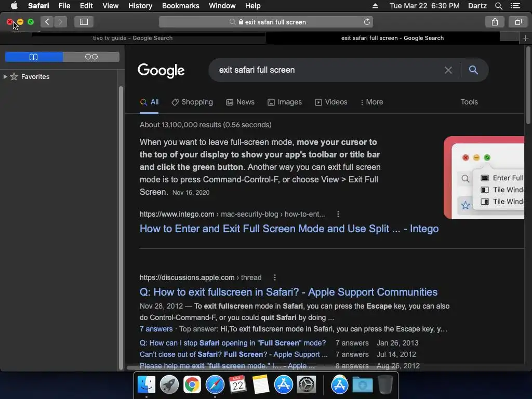Switch to Reading List view in sidebar
The width and height of the screenshot is (532, 399).
(91, 57)
